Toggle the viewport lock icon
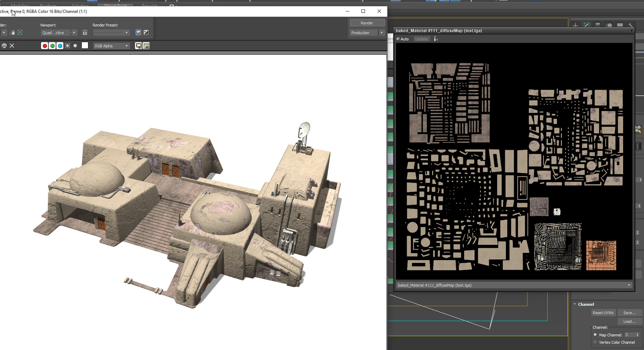Viewport: 644px width, 350px height. pyautogui.click(x=85, y=32)
